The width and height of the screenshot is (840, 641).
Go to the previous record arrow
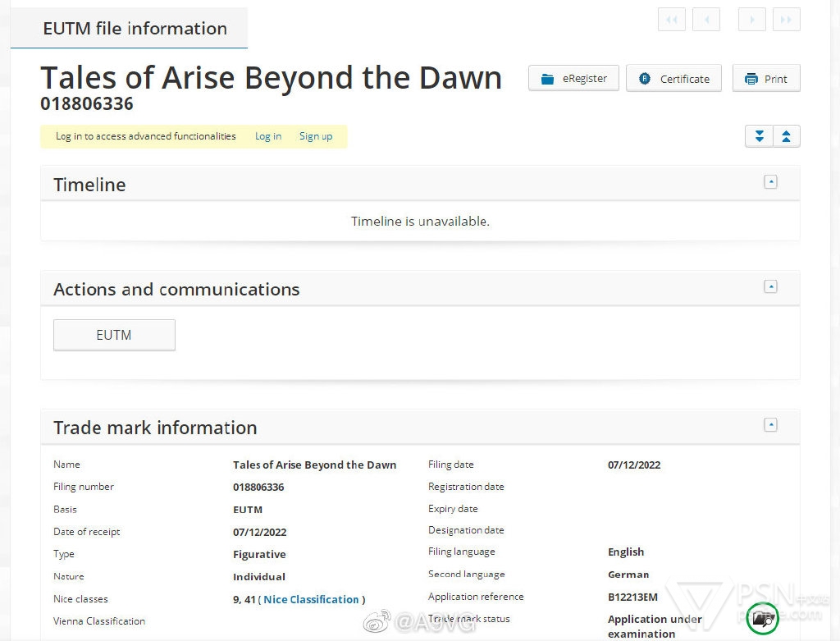click(x=706, y=19)
